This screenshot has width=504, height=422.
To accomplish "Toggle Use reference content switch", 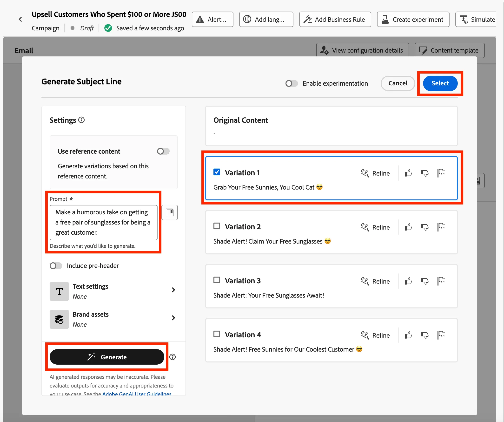I will [163, 151].
